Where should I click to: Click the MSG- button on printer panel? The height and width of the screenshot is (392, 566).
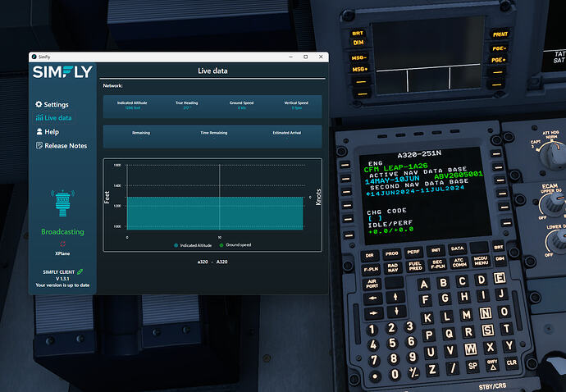coord(358,57)
